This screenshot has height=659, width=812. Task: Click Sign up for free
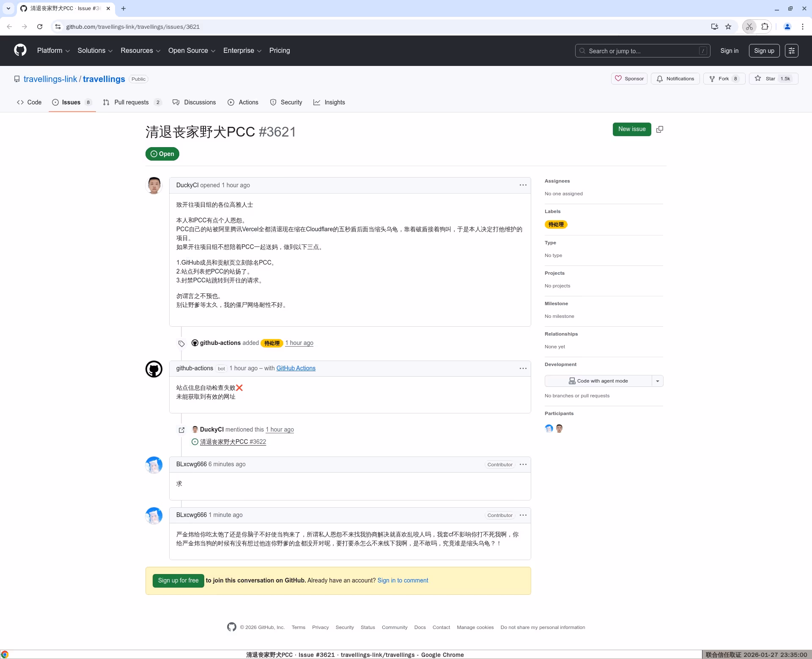(x=178, y=580)
